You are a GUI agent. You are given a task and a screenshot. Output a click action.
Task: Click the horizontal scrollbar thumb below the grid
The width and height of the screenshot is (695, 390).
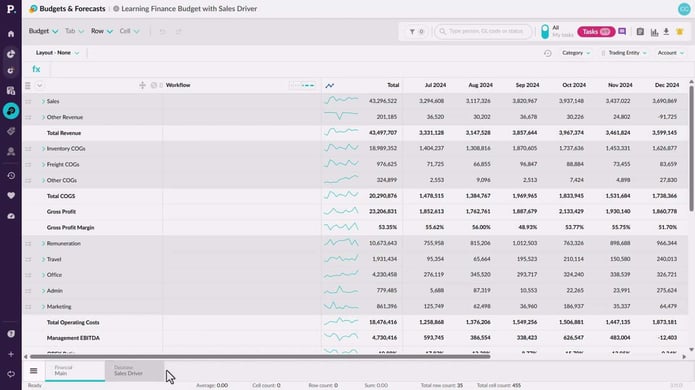coord(260,356)
